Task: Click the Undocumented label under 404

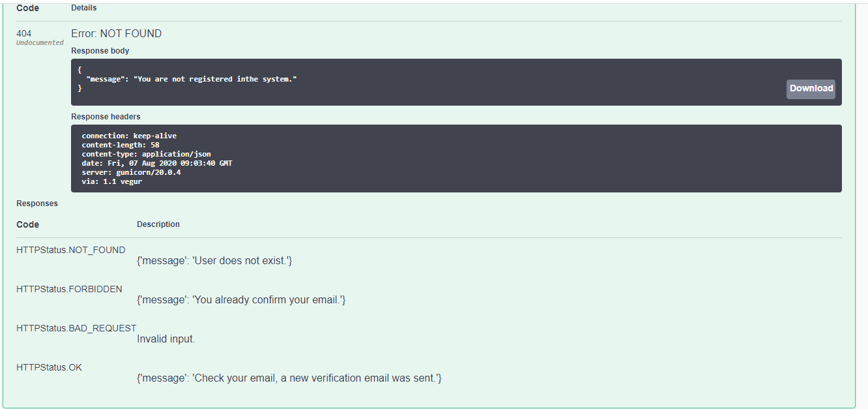Action: click(40, 42)
